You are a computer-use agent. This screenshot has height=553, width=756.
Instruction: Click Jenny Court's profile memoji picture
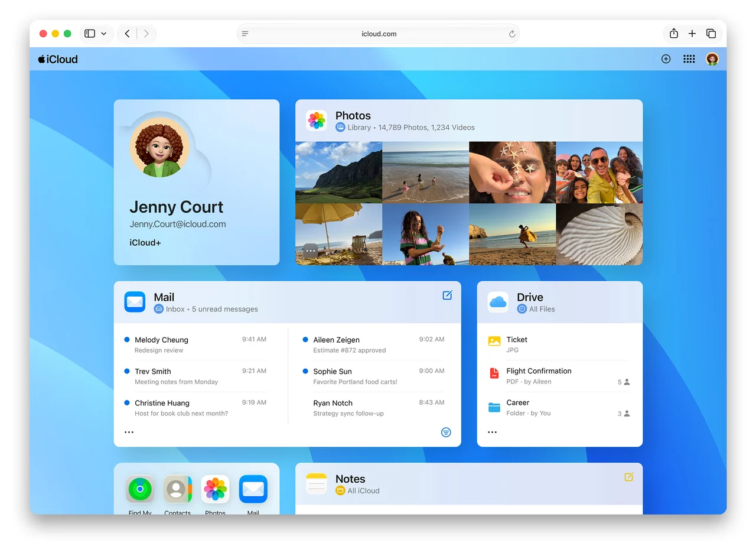click(x=159, y=148)
